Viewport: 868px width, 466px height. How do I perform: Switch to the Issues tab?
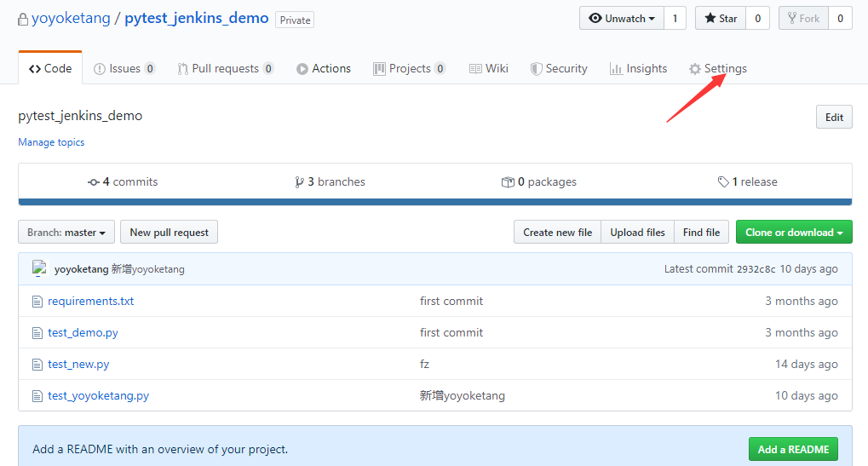click(x=124, y=69)
